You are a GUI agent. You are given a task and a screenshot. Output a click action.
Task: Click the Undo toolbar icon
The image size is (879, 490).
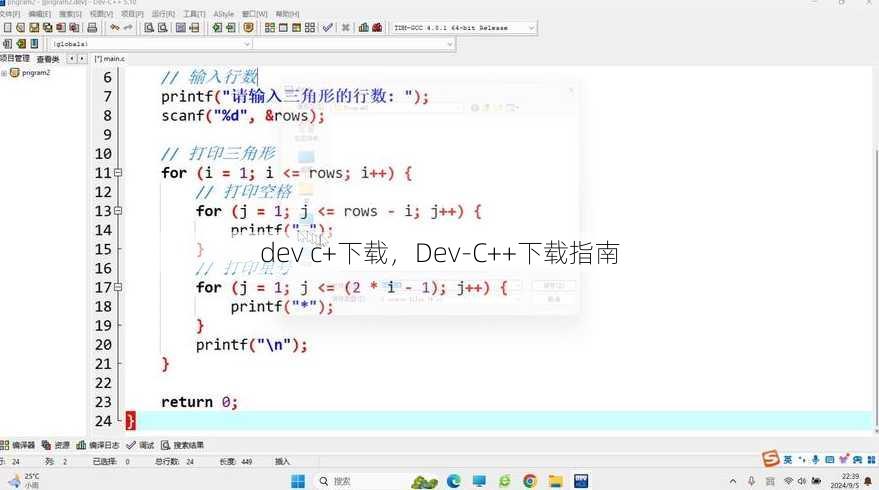(x=115, y=27)
